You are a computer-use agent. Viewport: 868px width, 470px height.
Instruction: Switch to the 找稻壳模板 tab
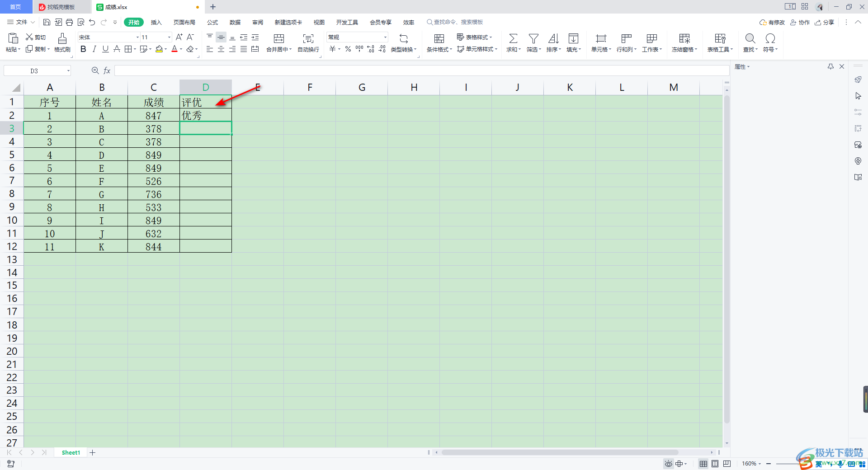[61, 7]
